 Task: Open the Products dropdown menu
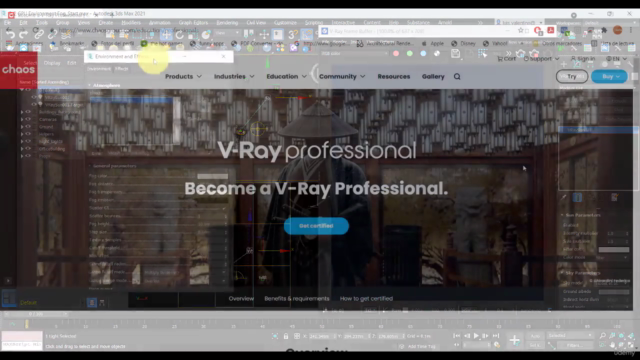[183, 76]
